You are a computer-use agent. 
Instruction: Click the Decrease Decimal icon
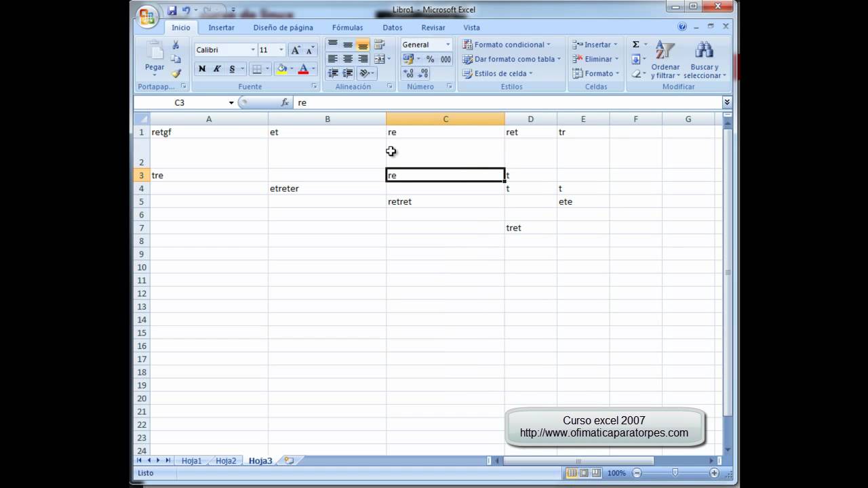[x=424, y=73]
